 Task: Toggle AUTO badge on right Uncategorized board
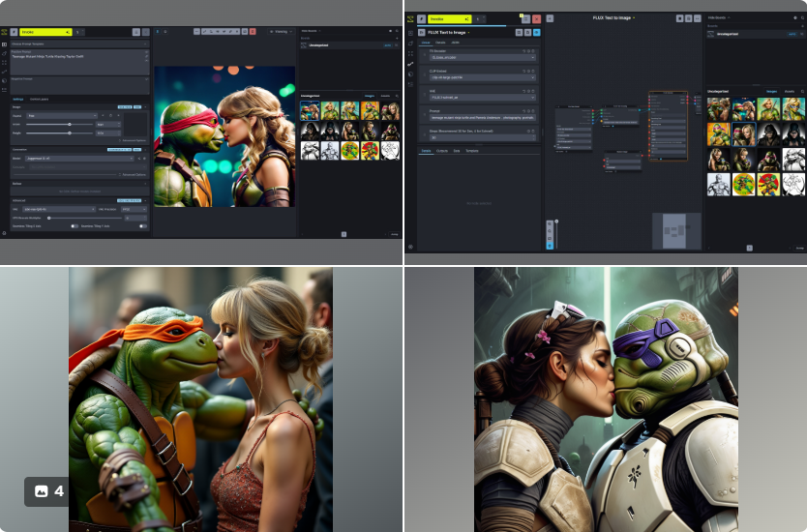[x=792, y=34]
